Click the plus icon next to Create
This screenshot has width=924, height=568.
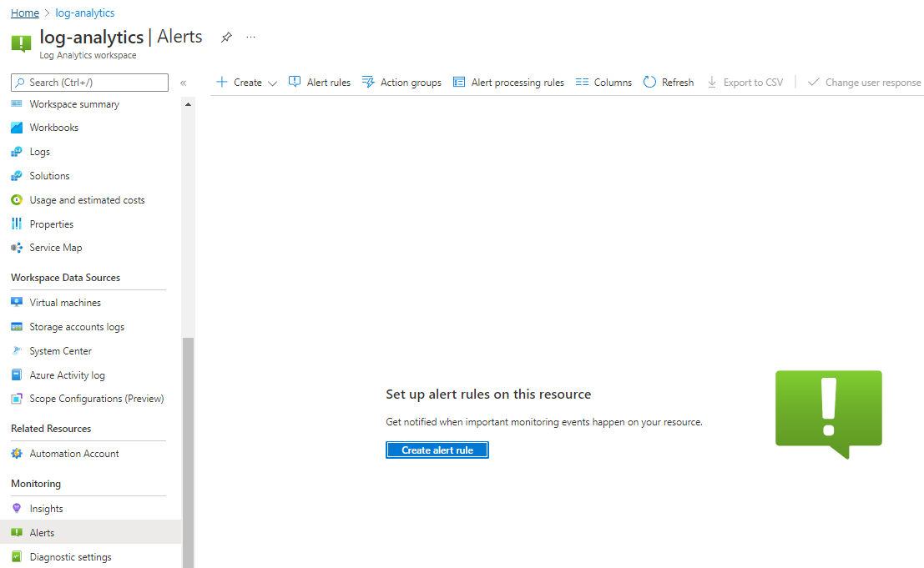[221, 82]
